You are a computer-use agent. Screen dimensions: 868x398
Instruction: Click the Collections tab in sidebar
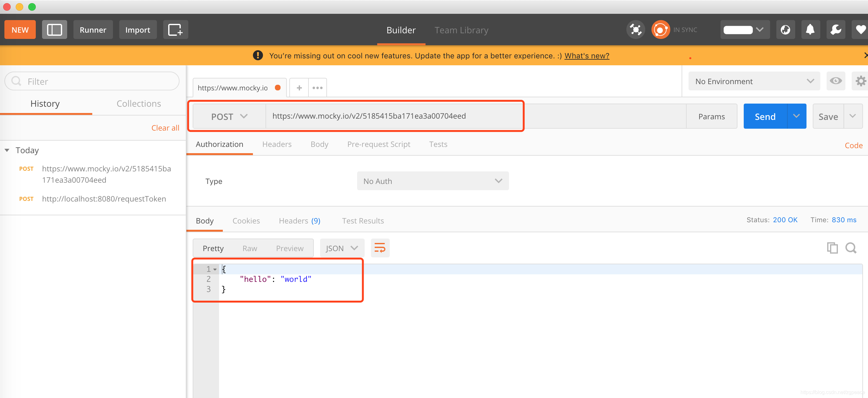138,103
